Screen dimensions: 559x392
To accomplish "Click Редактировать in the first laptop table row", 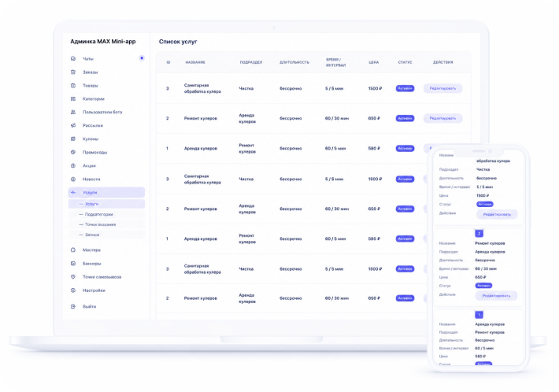I will (x=442, y=88).
